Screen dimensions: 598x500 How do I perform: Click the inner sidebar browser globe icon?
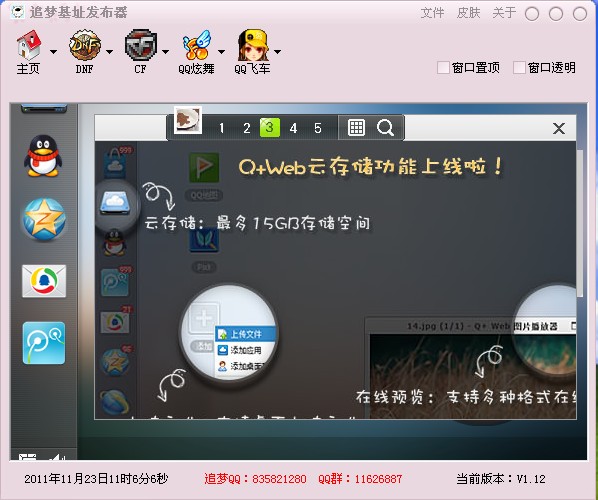pyautogui.click(x=115, y=402)
